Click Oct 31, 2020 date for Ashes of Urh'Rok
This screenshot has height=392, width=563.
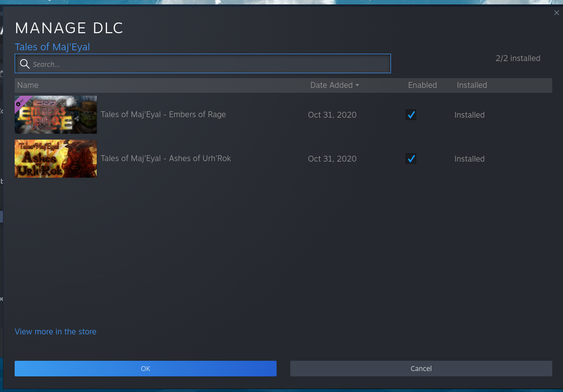coord(332,159)
